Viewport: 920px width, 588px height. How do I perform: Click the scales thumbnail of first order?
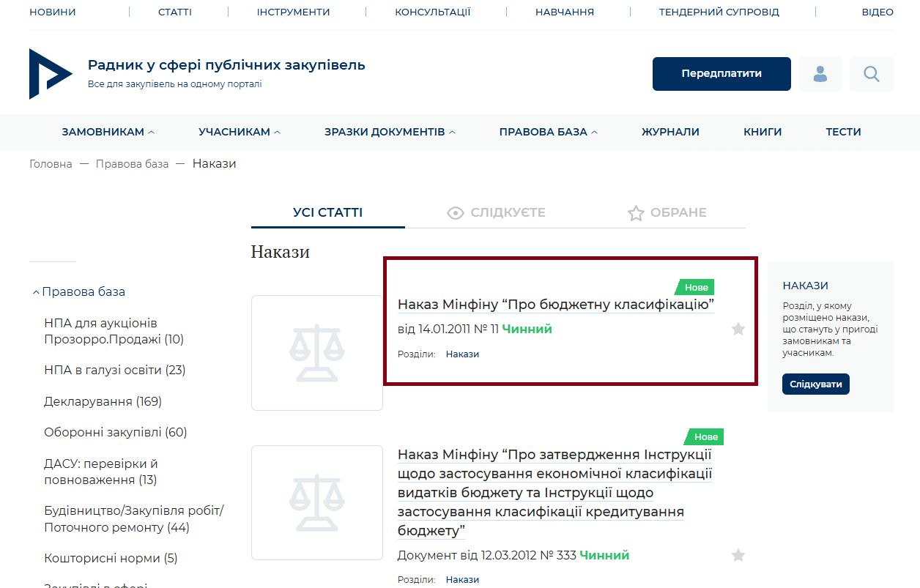pyautogui.click(x=316, y=353)
